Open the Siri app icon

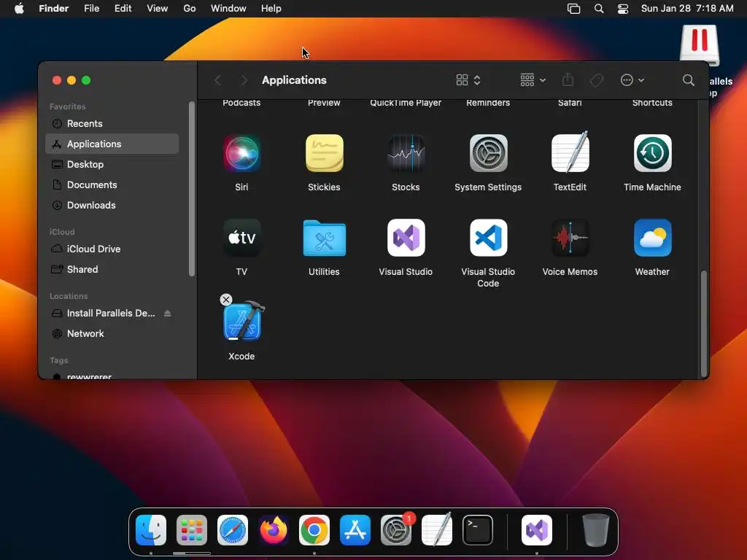pyautogui.click(x=241, y=153)
